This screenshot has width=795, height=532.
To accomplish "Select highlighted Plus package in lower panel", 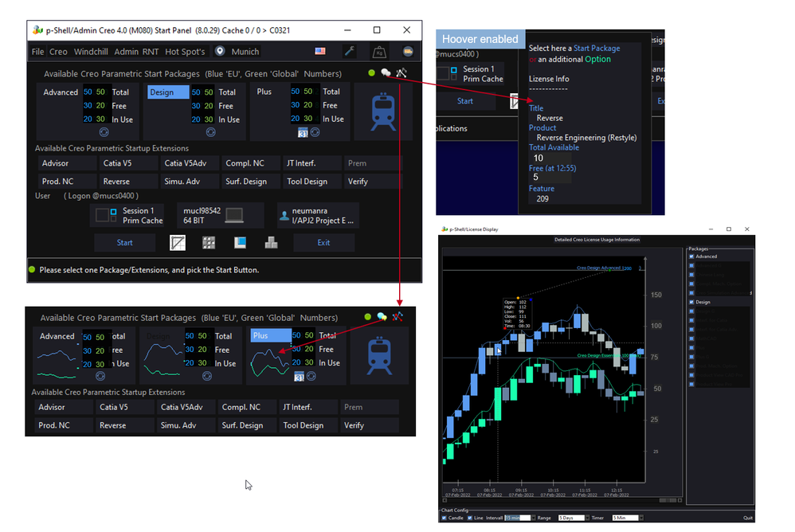I will click(271, 335).
